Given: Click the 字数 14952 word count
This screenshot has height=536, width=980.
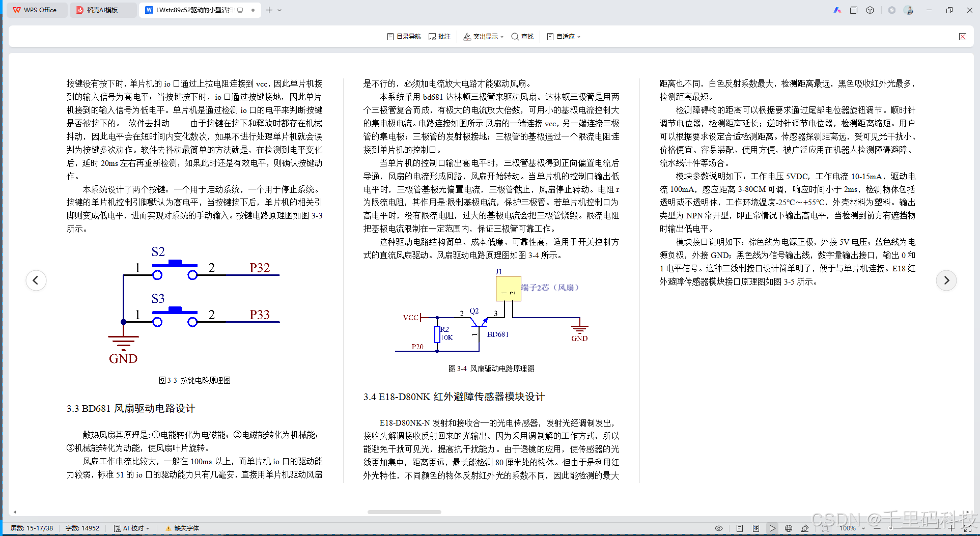Looking at the screenshot, I should (82, 528).
